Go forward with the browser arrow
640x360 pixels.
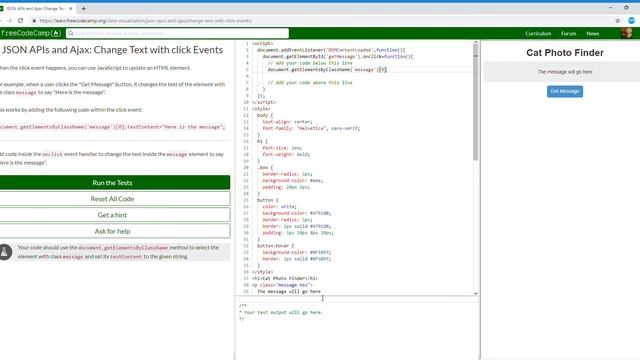[x=9, y=20]
